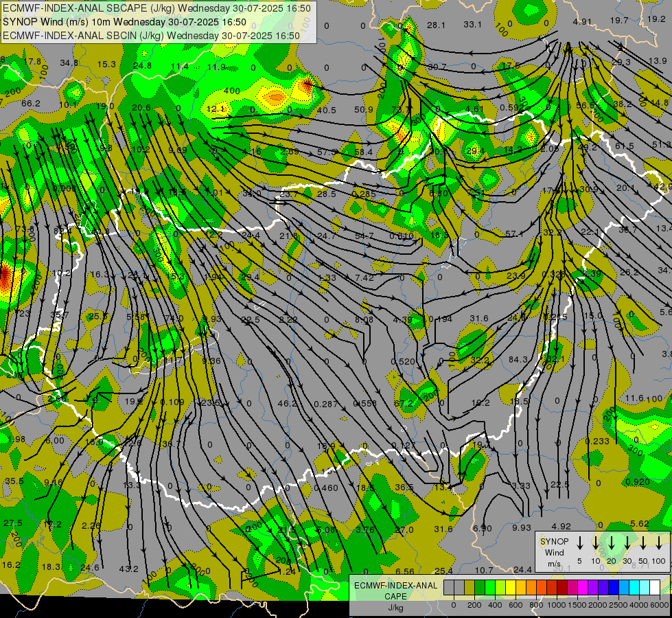Image resolution: width=672 pixels, height=618 pixels.
Task: Click the data value 0.109 on map
Action: coord(172,402)
